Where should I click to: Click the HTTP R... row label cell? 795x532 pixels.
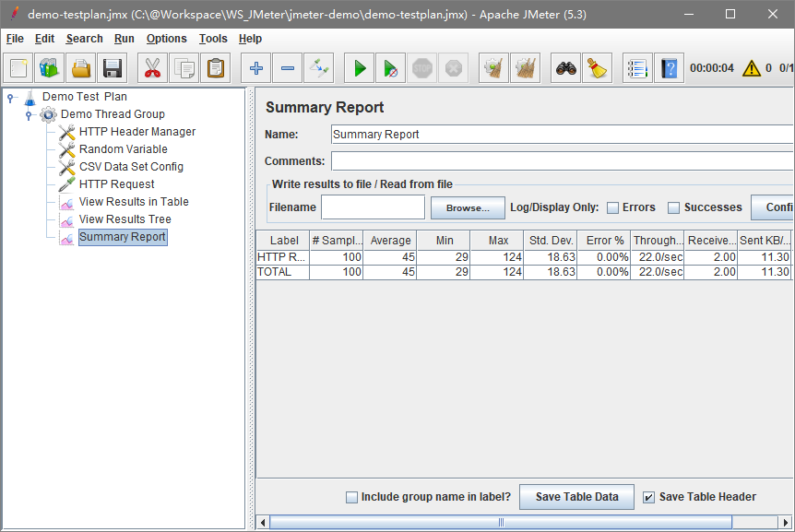click(283, 257)
